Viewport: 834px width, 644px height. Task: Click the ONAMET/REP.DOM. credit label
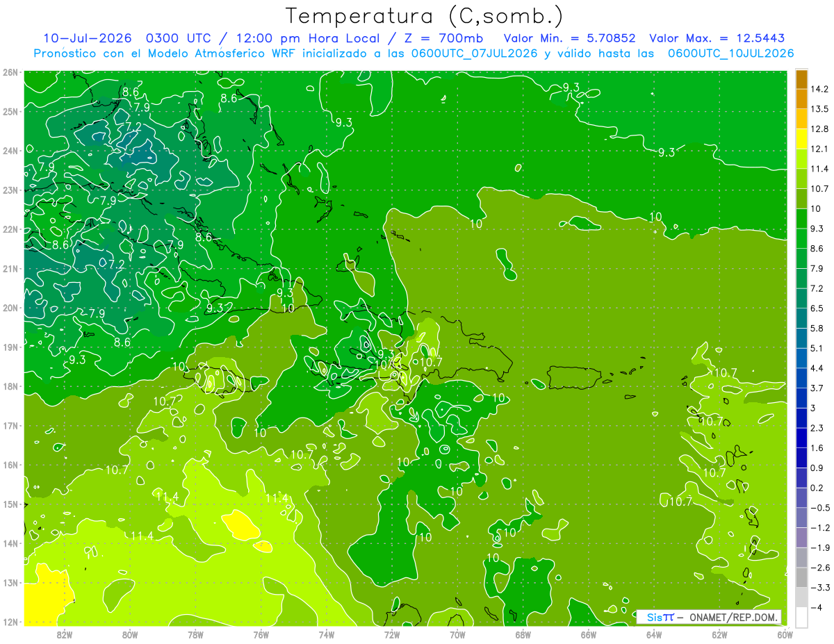[x=734, y=617]
